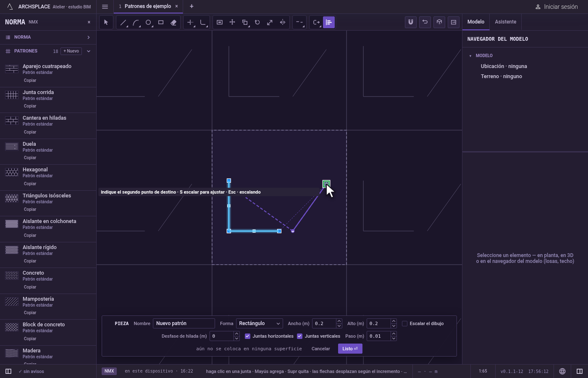Select the Patrones de ejemplo tab
Image resolution: width=588 pixels, height=378 pixels.
pyautogui.click(x=147, y=6)
